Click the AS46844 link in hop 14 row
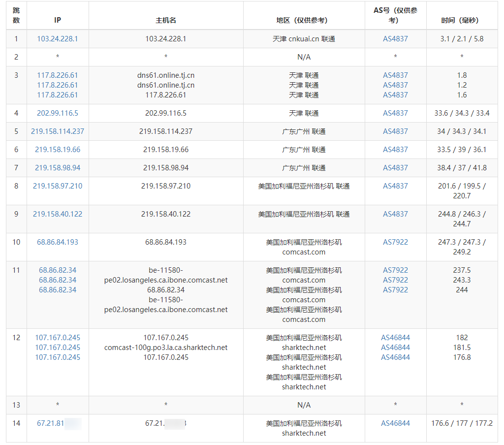The width and height of the screenshot is (504, 445). (x=395, y=423)
